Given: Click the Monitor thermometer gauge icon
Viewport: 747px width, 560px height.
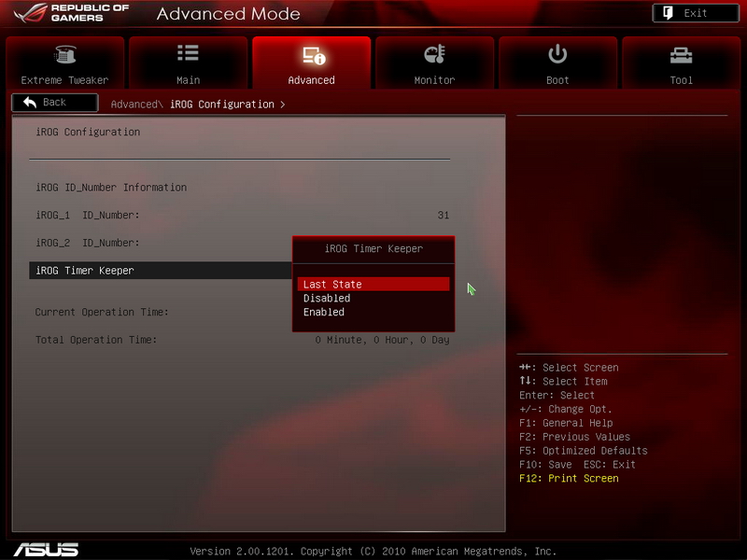Looking at the screenshot, I should 434,54.
